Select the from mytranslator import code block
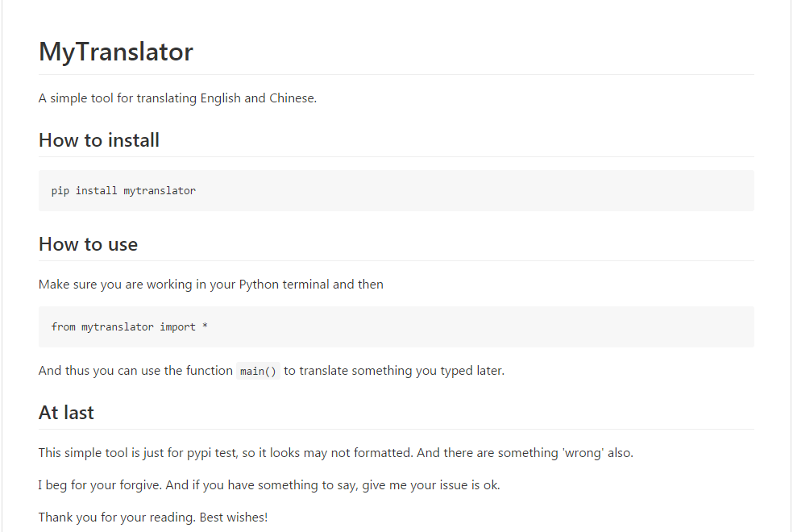This screenshot has width=793, height=532. point(396,326)
